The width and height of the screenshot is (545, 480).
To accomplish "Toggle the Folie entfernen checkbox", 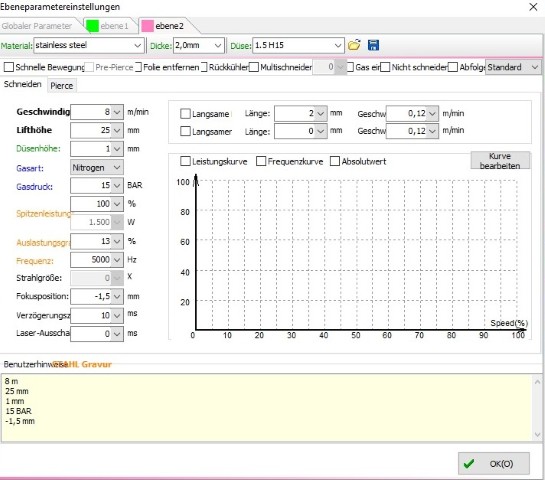I will tap(138, 67).
